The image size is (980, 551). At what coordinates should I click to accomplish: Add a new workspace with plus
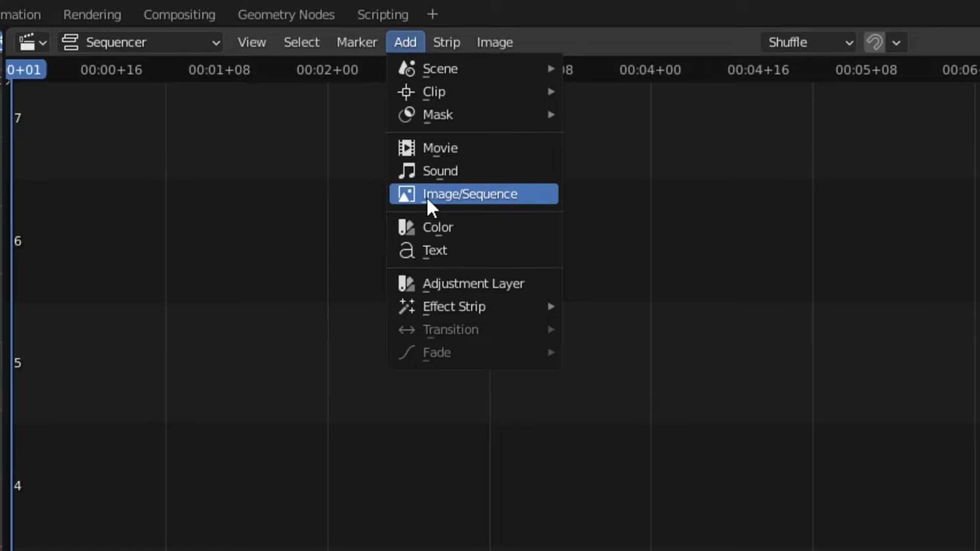tap(433, 15)
